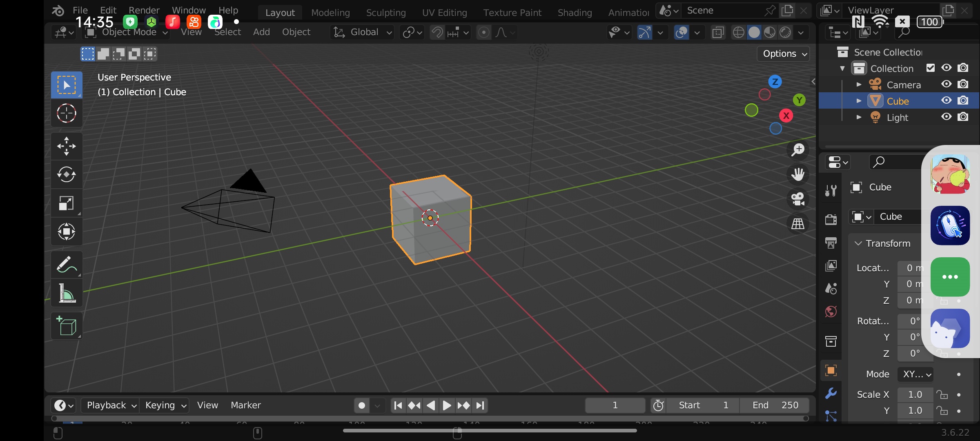Open the Playback dropdown
The width and height of the screenshot is (980, 441).
110,405
